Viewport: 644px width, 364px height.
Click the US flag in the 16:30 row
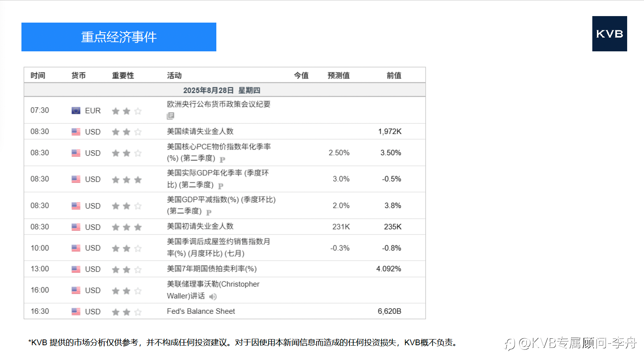click(76, 312)
